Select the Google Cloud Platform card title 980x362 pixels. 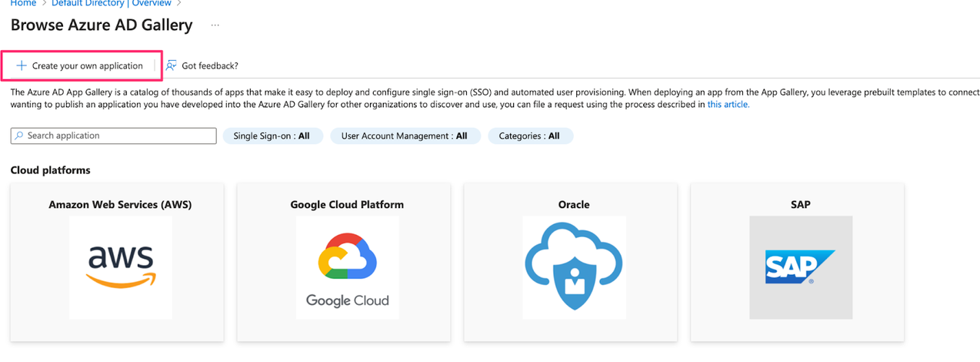point(347,205)
